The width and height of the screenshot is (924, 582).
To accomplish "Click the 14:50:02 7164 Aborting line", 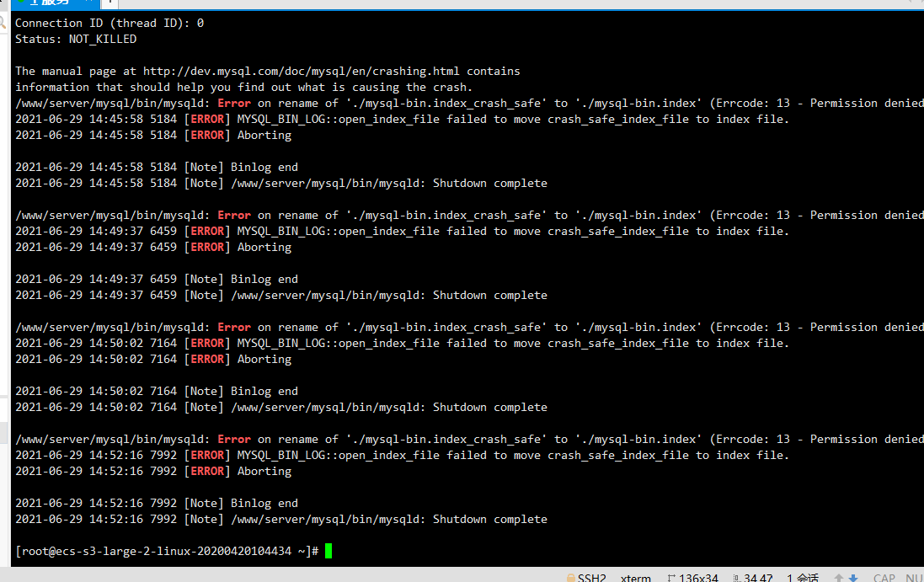I will pyautogui.click(x=153, y=359).
